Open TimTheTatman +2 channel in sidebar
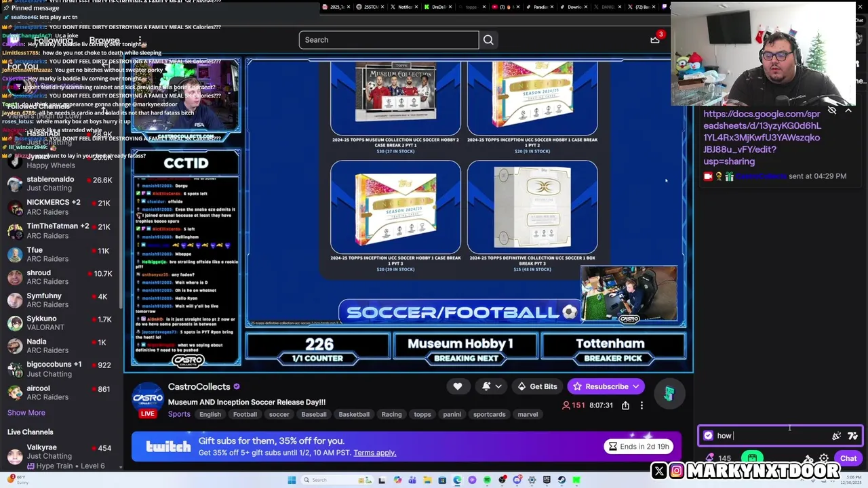 [61, 230]
